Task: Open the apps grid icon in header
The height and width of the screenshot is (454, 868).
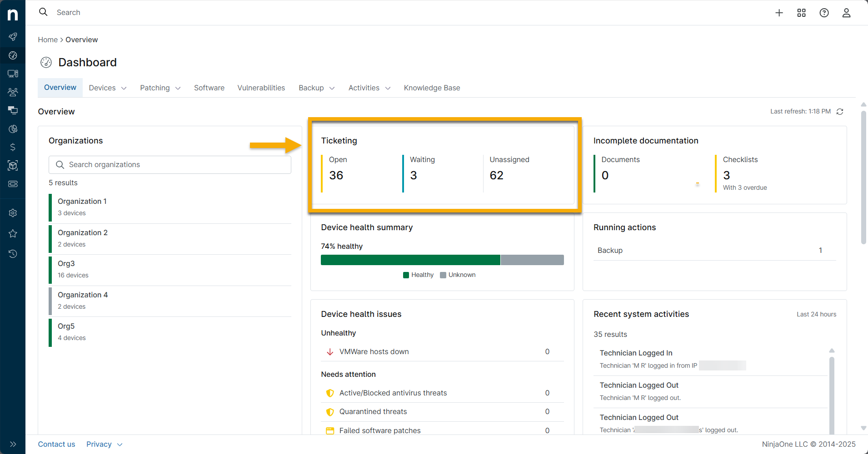Action: pos(801,13)
